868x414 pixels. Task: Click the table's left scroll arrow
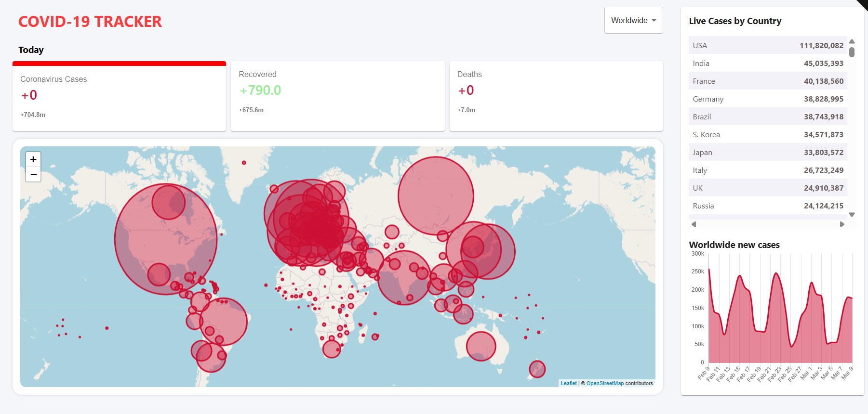click(694, 224)
